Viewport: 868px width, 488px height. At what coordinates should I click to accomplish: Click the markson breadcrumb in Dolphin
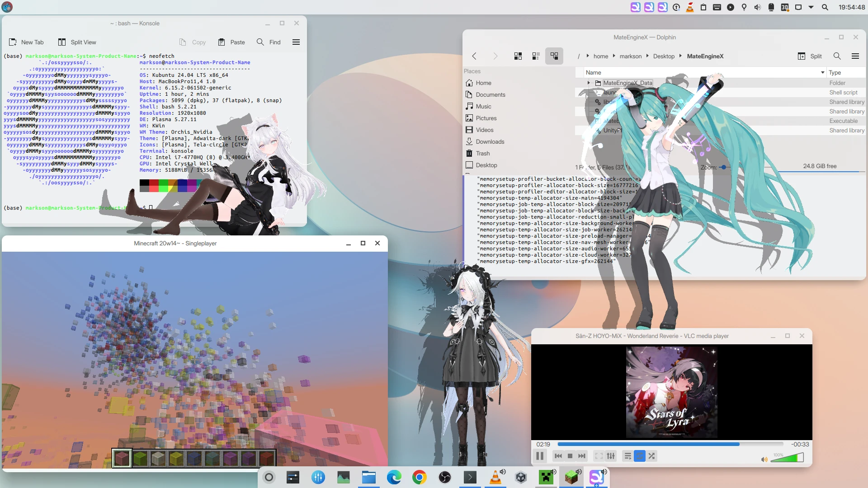[631, 56]
